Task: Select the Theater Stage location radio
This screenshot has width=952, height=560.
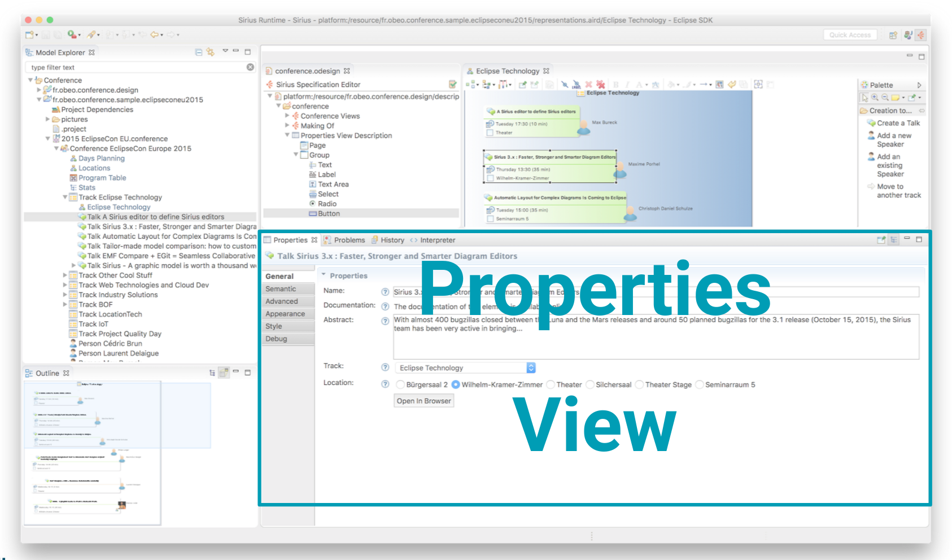Action: click(640, 384)
